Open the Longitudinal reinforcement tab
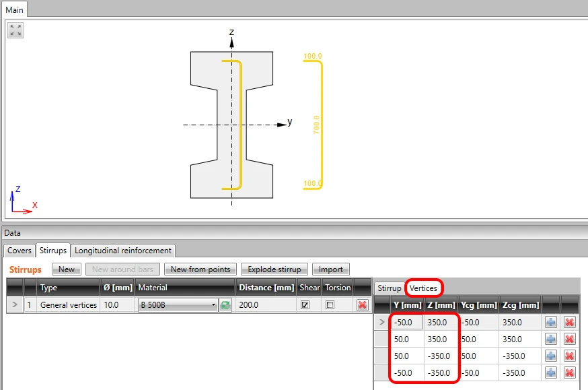This screenshot has width=588, height=390. click(123, 251)
